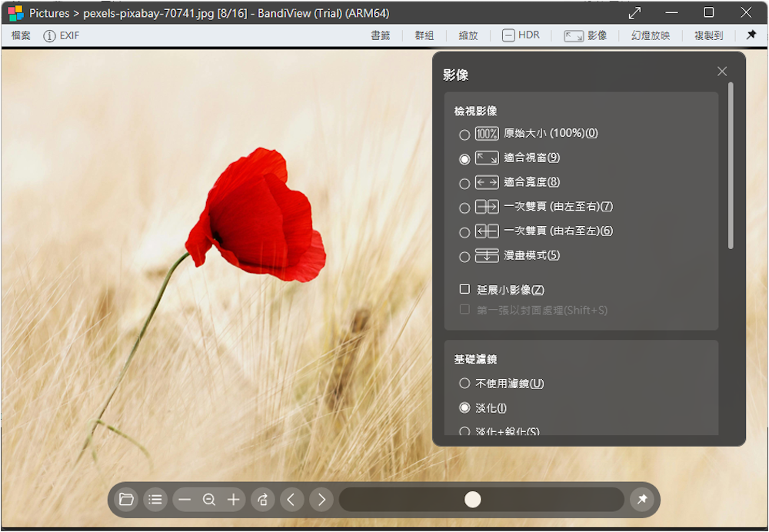Open the 縮放 dropdown menu
The height and width of the screenshot is (532, 769).
pyautogui.click(x=468, y=35)
